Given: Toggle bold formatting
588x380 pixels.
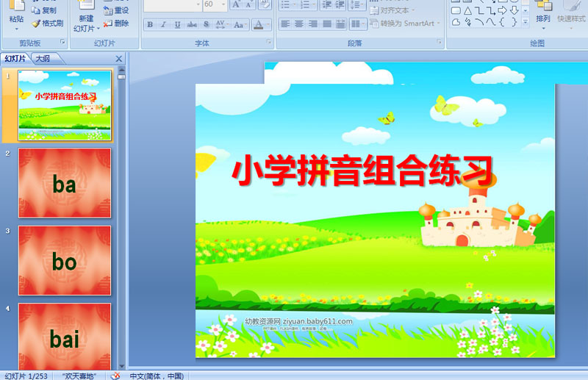Looking at the screenshot, I should click(x=150, y=25).
